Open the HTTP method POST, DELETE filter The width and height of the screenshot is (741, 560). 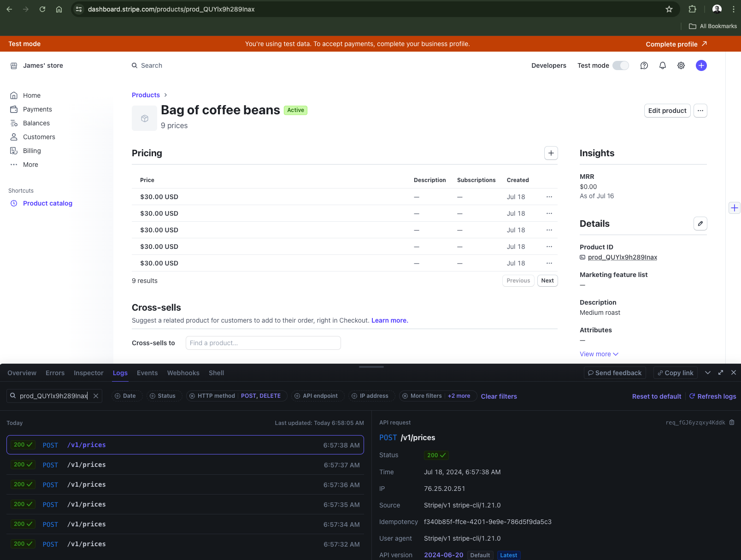click(x=237, y=396)
